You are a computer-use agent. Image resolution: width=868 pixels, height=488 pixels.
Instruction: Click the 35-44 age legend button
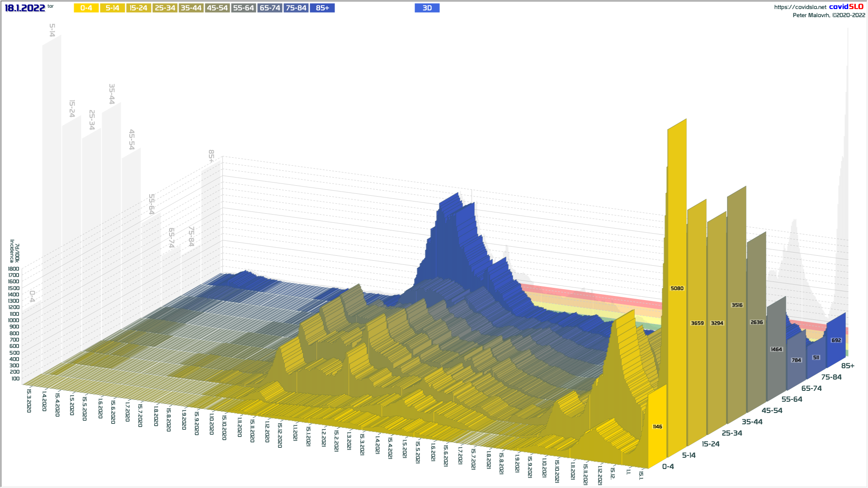pyautogui.click(x=191, y=8)
